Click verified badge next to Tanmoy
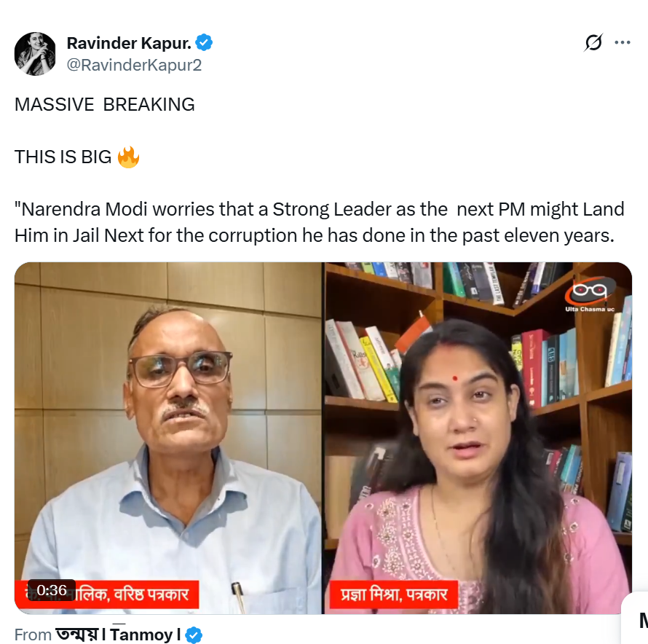The height and width of the screenshot is (644, 648). tap(194, 635)
